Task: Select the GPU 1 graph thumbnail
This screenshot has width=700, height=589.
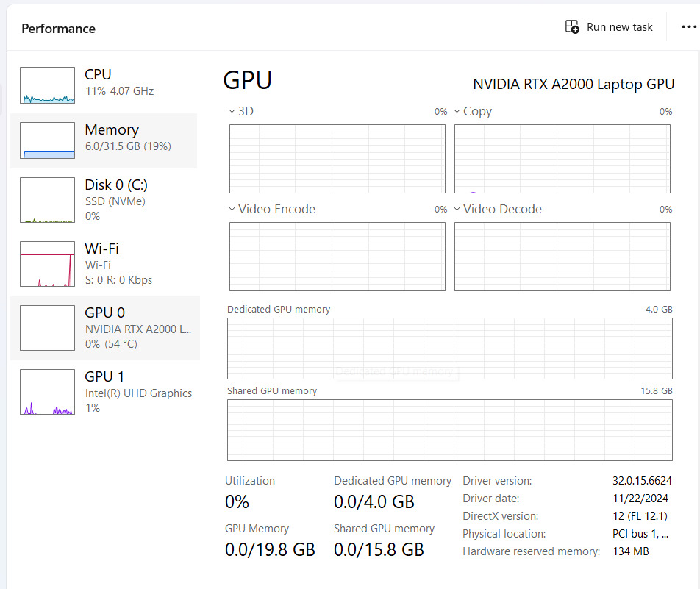Action: [47, 392]
